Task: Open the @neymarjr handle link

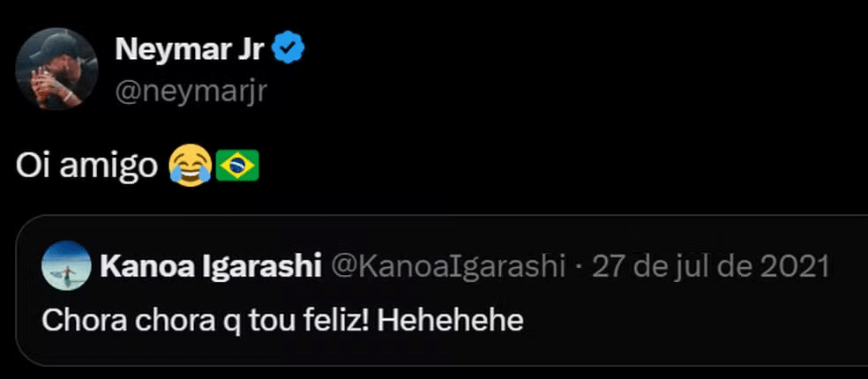Action: pos(191,91)
